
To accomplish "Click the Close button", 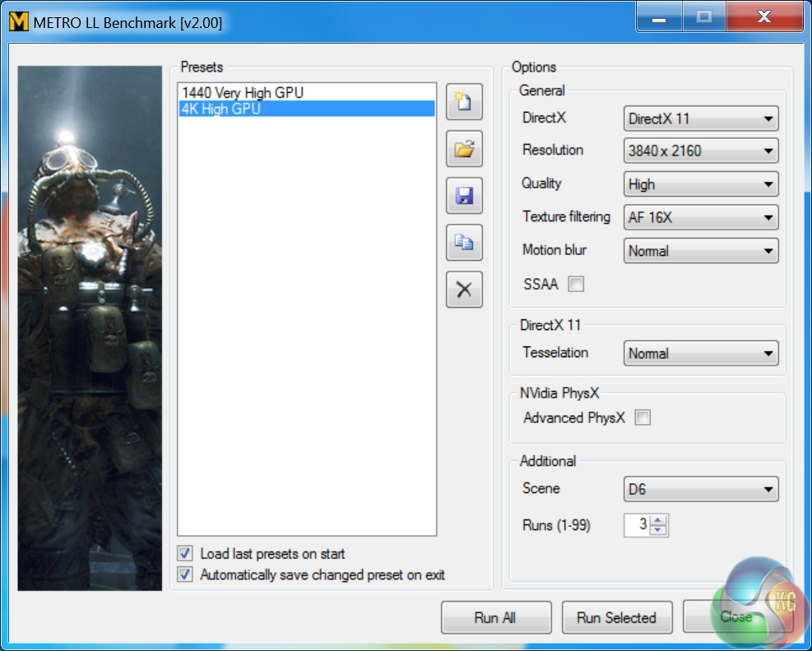I will pyautogui.click(x=737, y=617).
